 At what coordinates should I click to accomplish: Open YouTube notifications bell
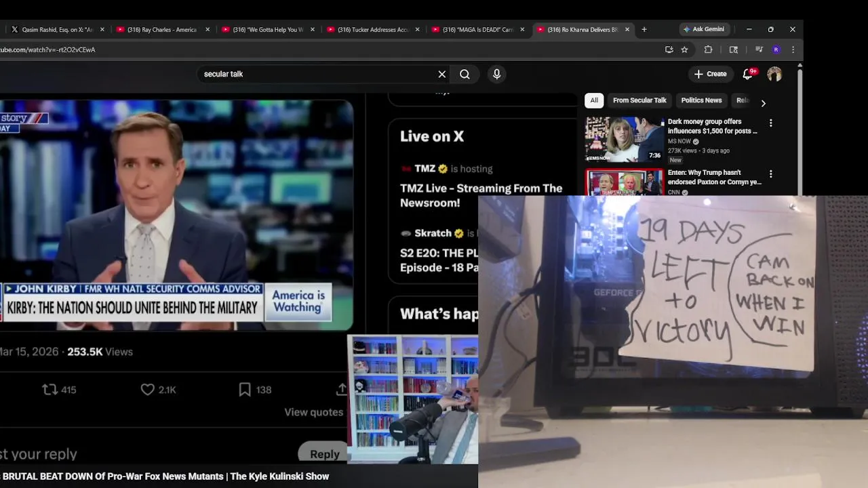[748, 73]
